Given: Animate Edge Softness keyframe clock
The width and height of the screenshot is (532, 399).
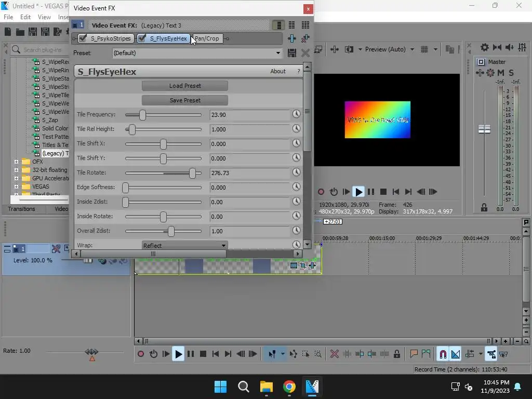Looking at the screenshot, I should pyautogui.click(x=297, y=187).
